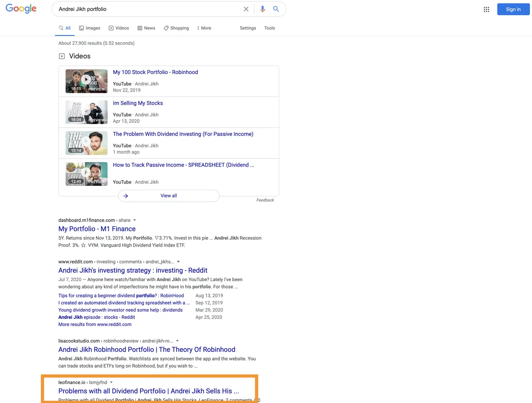Start voice search with the microphone icon

tap(262, 9)
